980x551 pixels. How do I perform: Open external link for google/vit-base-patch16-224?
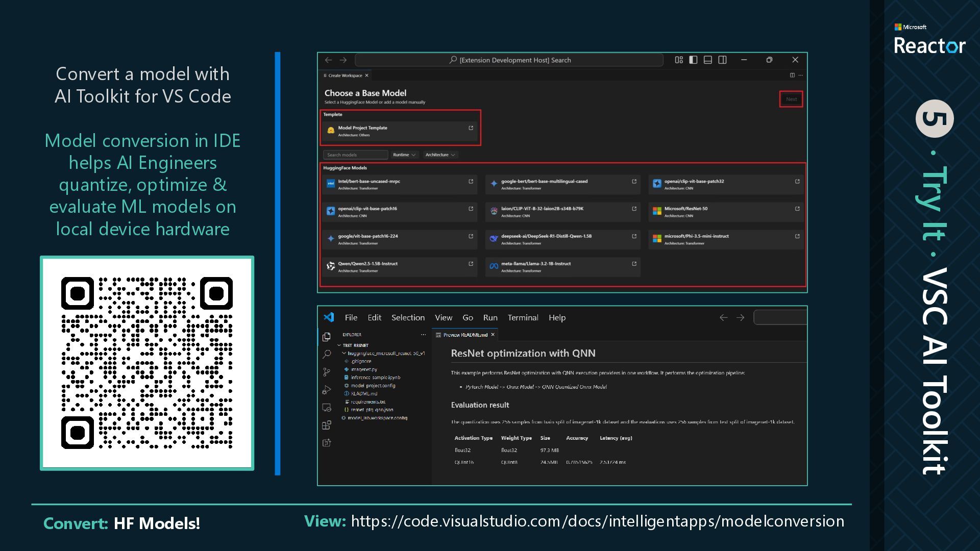pos(471,236)
